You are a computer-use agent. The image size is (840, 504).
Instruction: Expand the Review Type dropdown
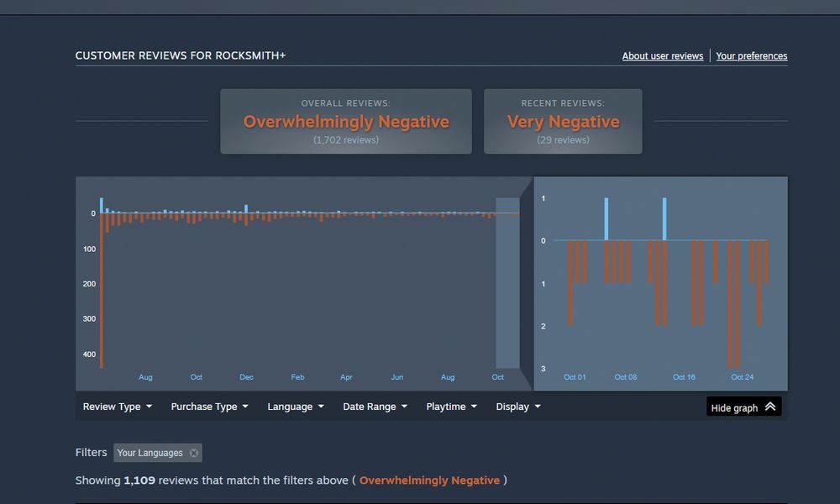pos(118,407)
